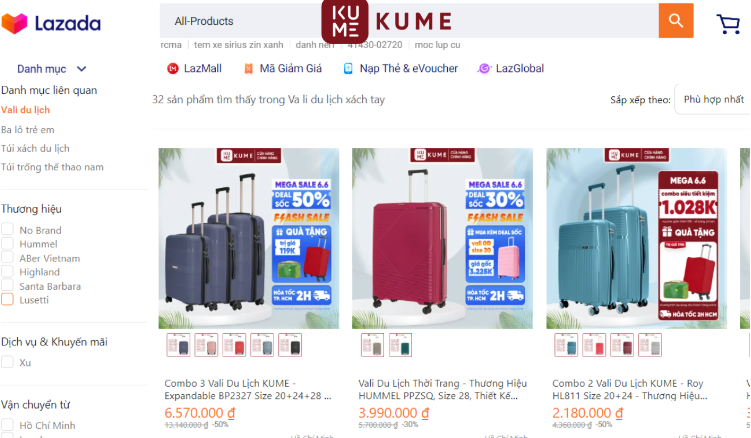Tick the Lusetti brand checkbox

[8, 300]
